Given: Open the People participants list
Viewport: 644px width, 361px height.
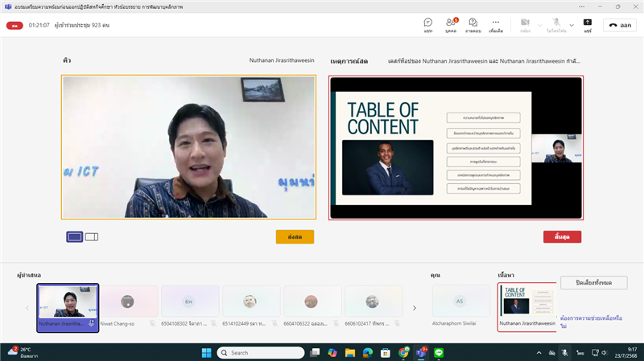Looking at the screenshot, I should (451, 24).
